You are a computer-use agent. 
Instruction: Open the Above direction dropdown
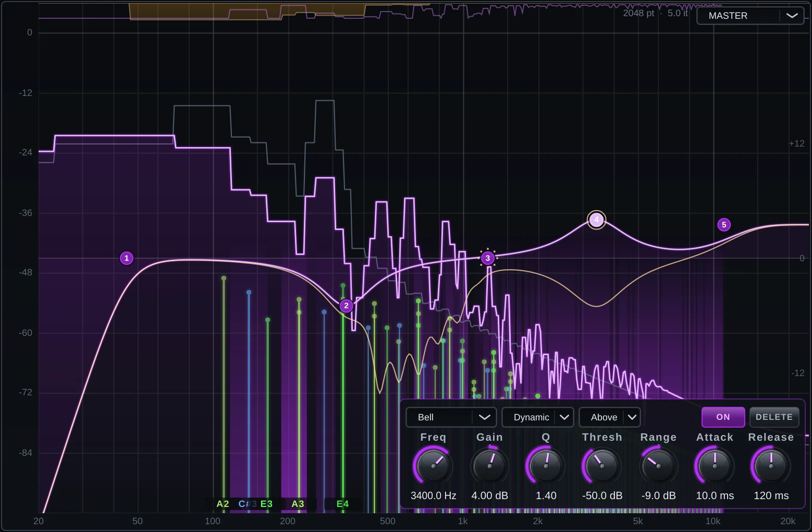click(x=609, y=417)
